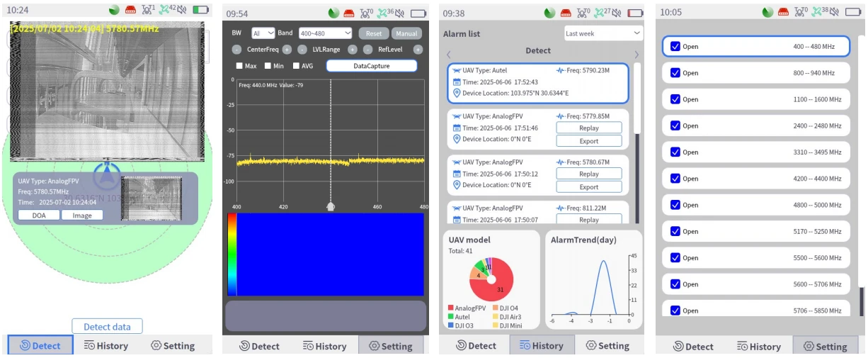Click the Image button in the UAV popup
The image size is (868, 358).
point(82,216)
